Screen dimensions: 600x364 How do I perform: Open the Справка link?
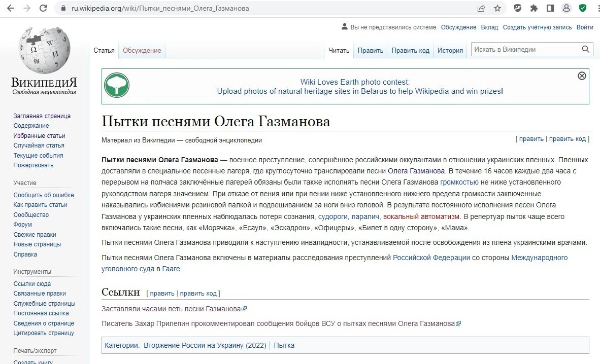pos(25,254)
